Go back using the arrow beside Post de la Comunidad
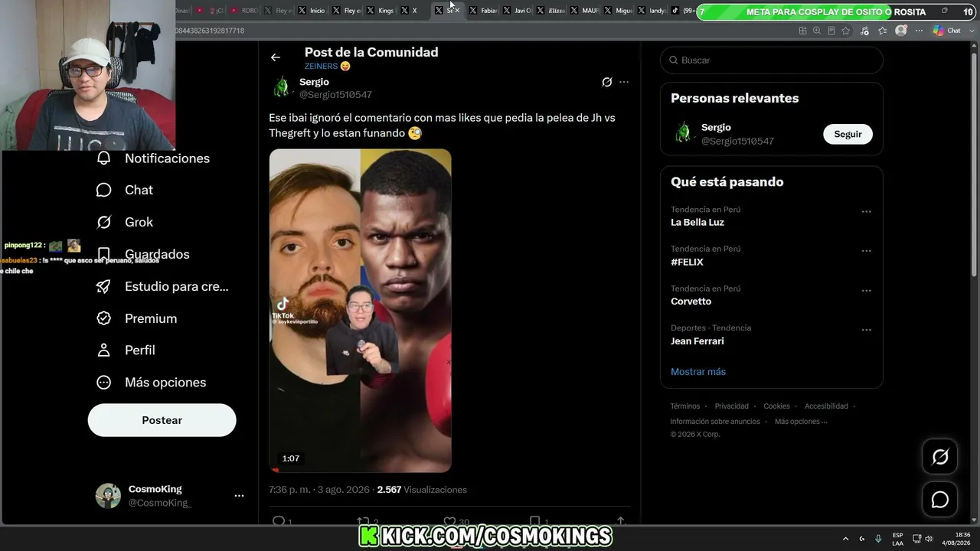Screen dimensions: 980x551 276,57
